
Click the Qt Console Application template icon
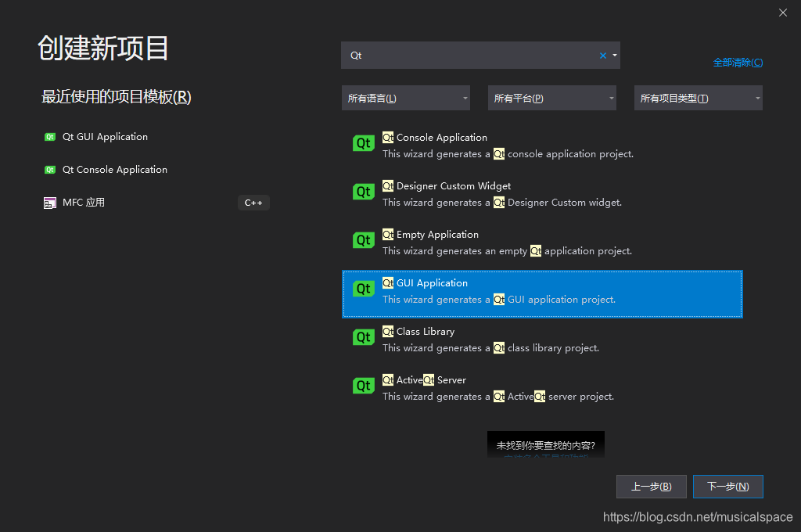pyautogui.click(x=363, y=143)
